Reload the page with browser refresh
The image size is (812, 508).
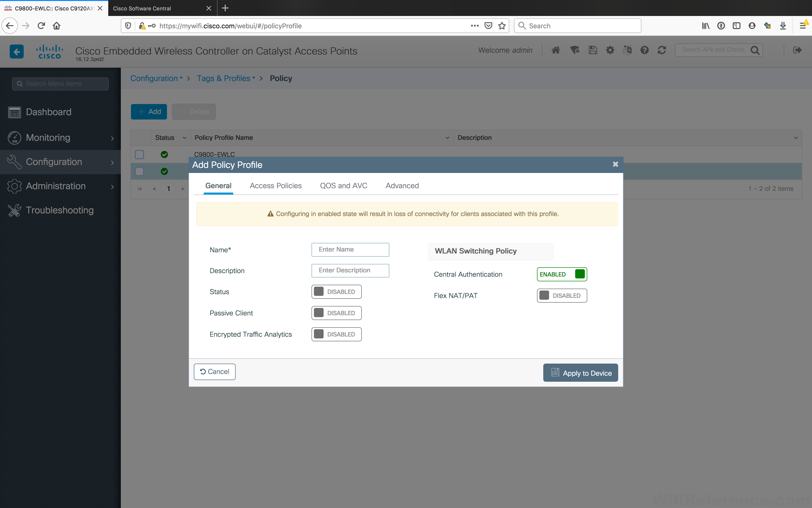41,26
